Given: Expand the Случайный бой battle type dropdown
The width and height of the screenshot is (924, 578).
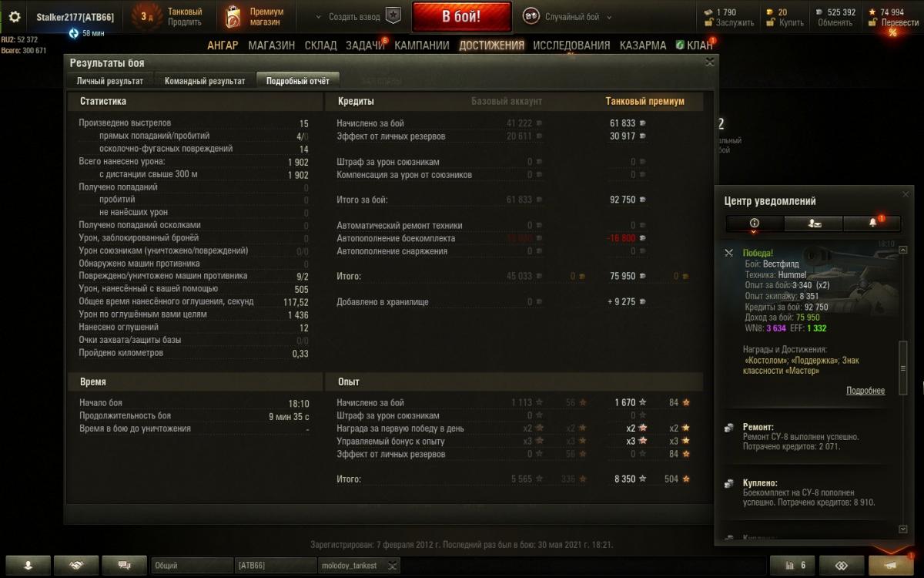Looking at the screenshot, I should coord(609,17).
